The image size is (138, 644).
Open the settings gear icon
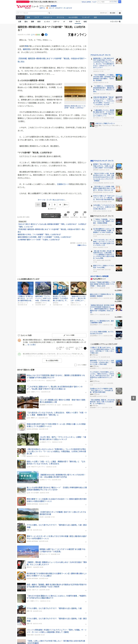[x=120, y=13]
